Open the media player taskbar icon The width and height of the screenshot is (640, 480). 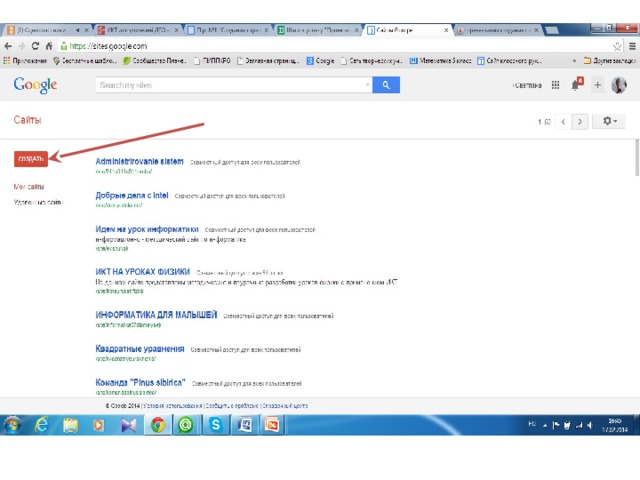point(98,425)
